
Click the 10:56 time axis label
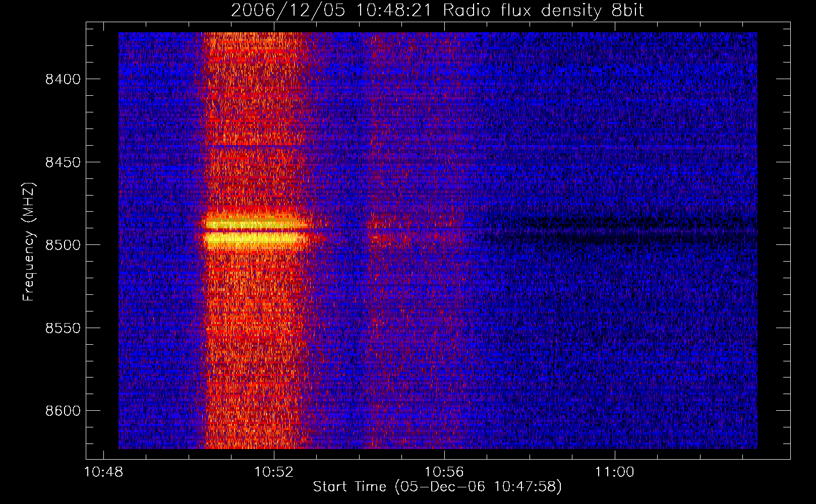click(444, 472)
